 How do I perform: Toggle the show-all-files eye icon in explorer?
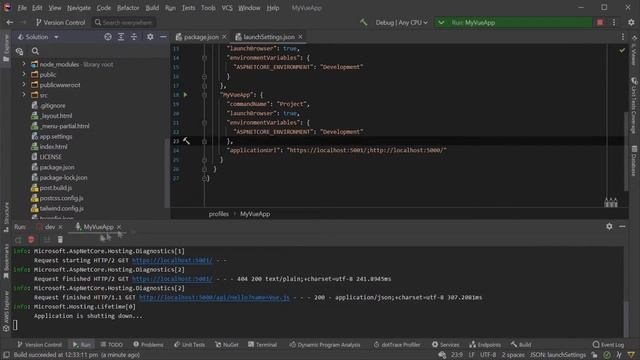[19, 51]
